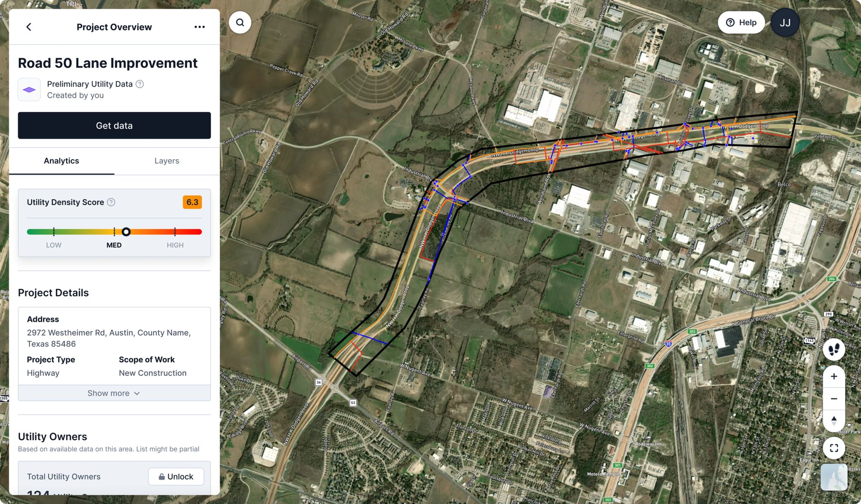Click the Utility Density Score info icon
This screenshot has height=504, width=861.
point(111,202)
